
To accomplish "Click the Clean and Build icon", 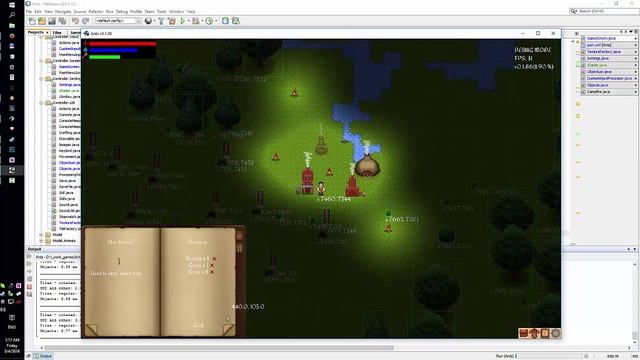I will pos(172,21).
